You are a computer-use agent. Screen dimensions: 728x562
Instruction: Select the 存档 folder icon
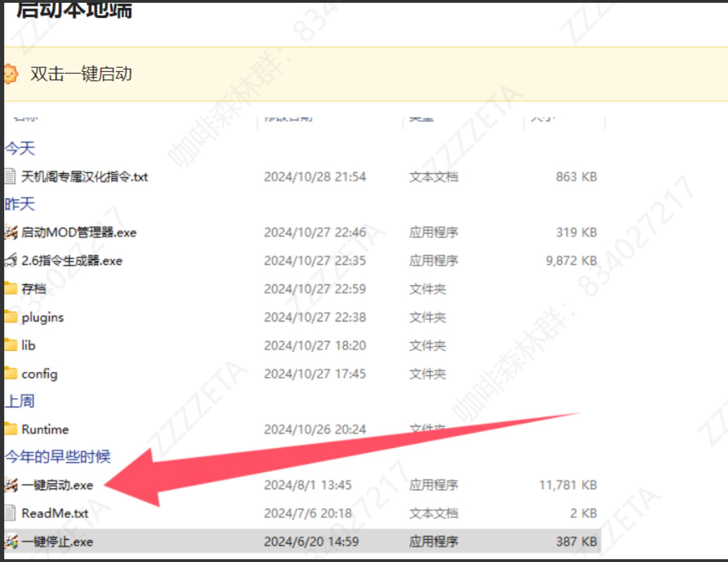[x=11, y=288]
